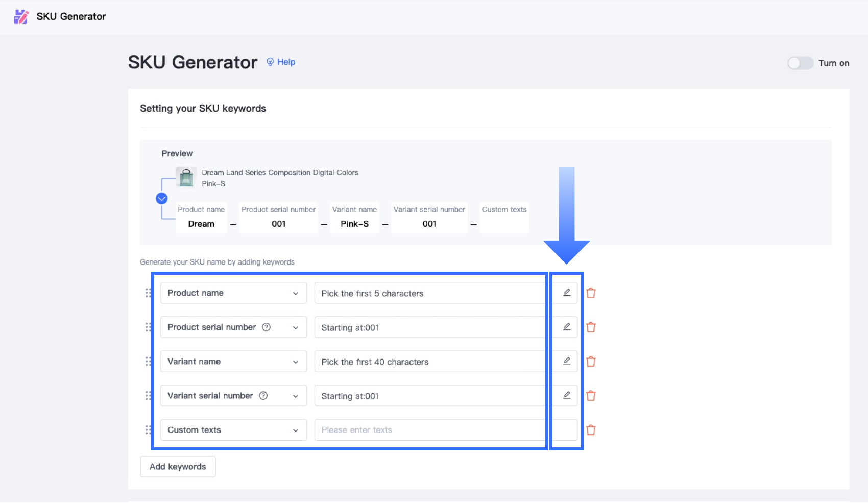The height and width of the screenshot is (503, 868).
Task: Click the product thumbnail in Preview
Action: click(186, 178)
